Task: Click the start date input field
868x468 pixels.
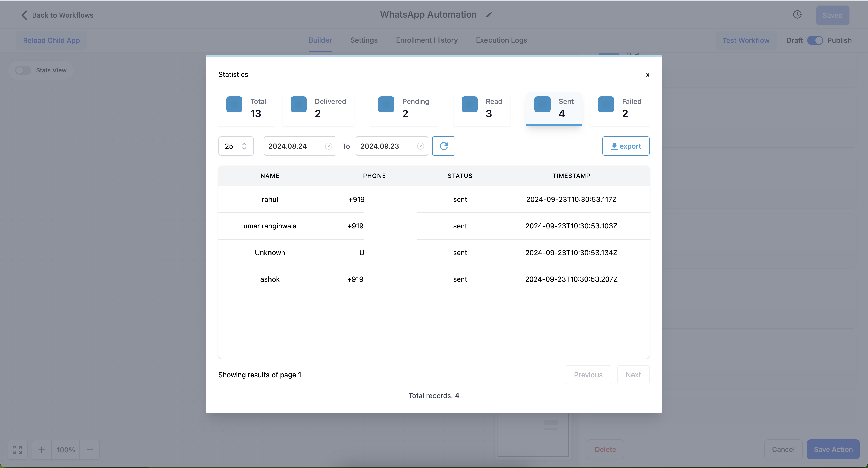Action: coord(293,146)
